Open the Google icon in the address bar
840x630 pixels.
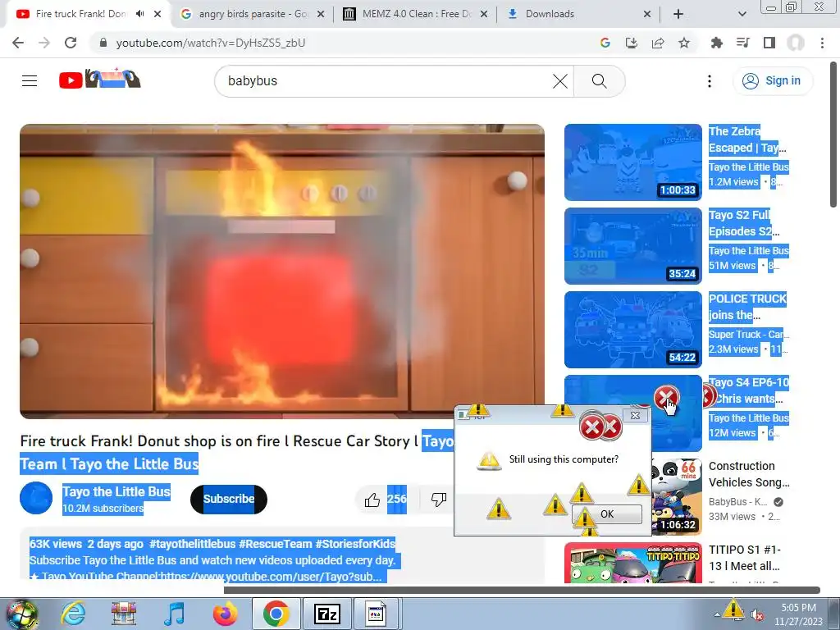pyautogui.click(x=605, y=43)
